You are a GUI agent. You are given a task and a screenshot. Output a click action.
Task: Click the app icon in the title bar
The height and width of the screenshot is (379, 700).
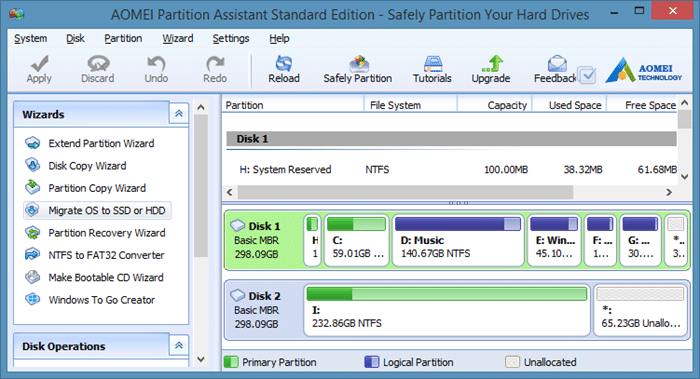click(17, 14)
